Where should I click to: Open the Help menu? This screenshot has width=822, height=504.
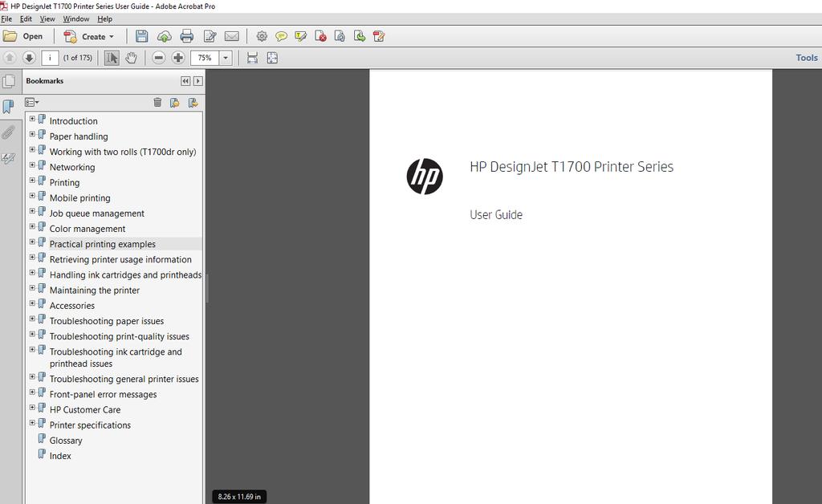click(x=105, y=19)
